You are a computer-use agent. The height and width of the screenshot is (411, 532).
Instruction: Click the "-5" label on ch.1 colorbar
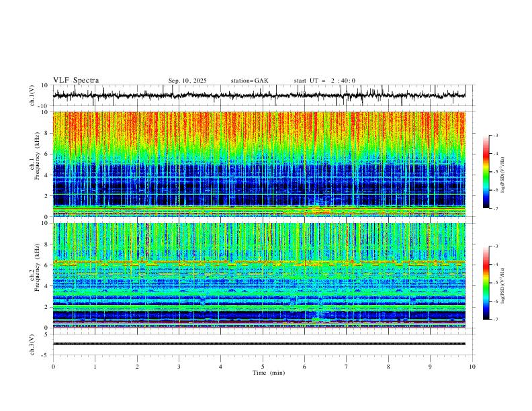coord(496,172)
